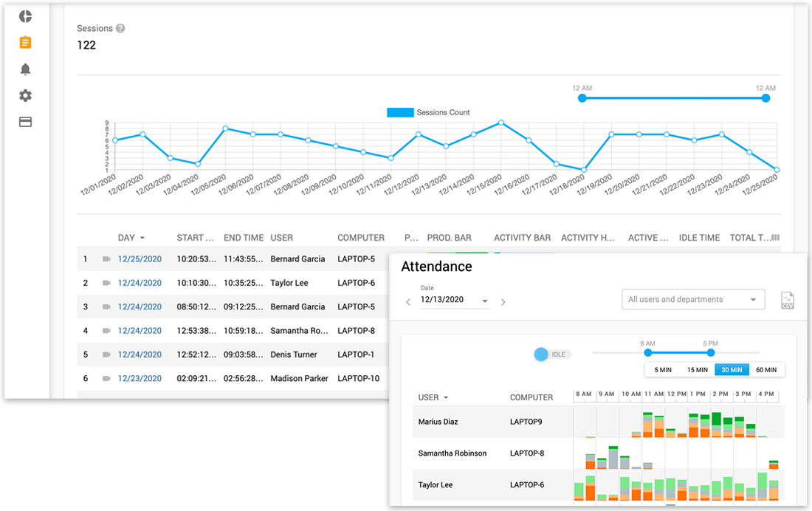This screenshot has height=511, width=812.
Task: Sort by DAY column dropdown arrow
Action: [142, 238]
